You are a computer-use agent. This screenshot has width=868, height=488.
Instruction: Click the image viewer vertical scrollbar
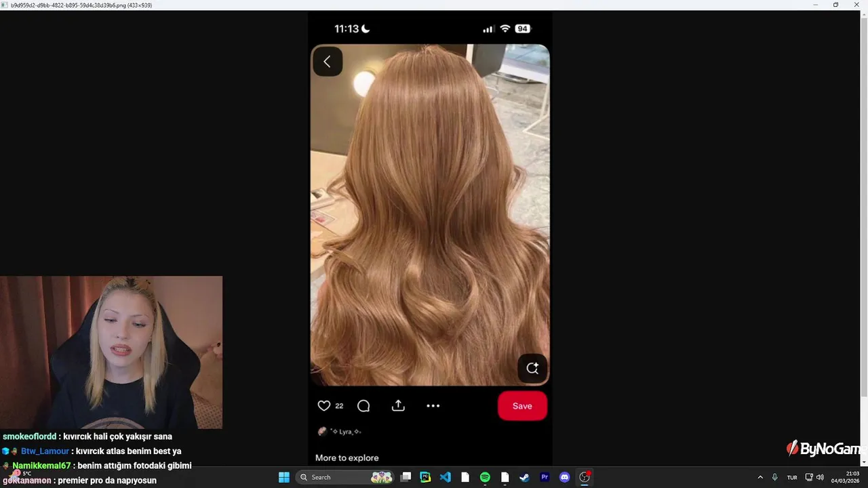[x=864, y=207]
